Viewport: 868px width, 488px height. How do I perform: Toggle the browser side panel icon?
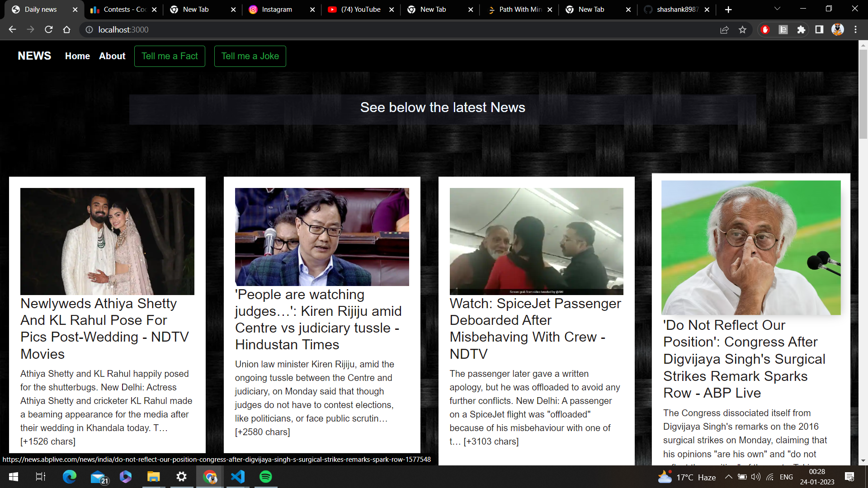coord(819,29)
